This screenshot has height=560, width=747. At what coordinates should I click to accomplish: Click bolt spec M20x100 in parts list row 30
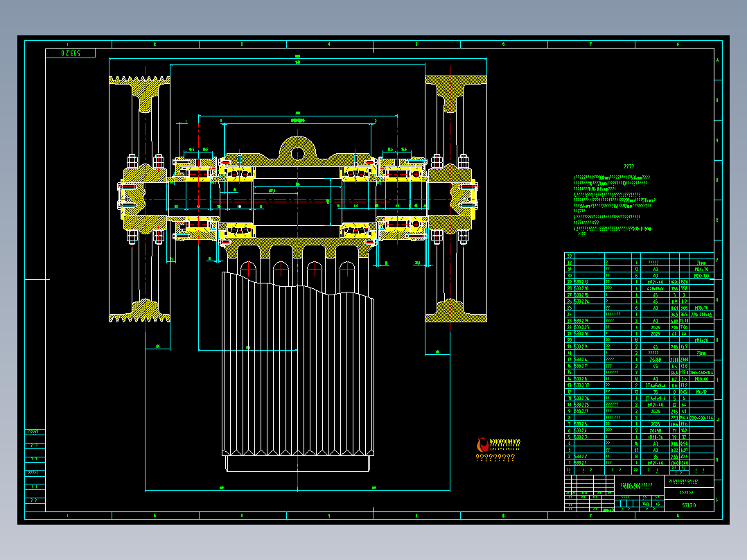pyautogui.click(x=701, y=275)
